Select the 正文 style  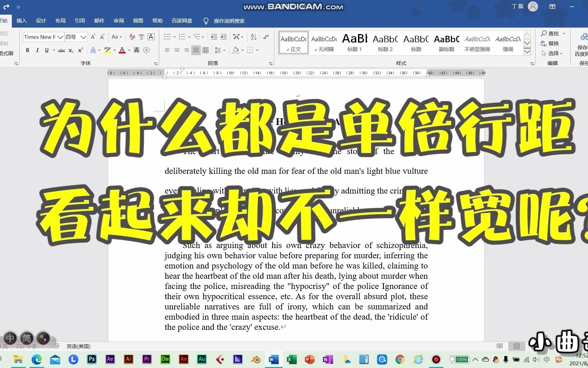(x=293, y=42)
